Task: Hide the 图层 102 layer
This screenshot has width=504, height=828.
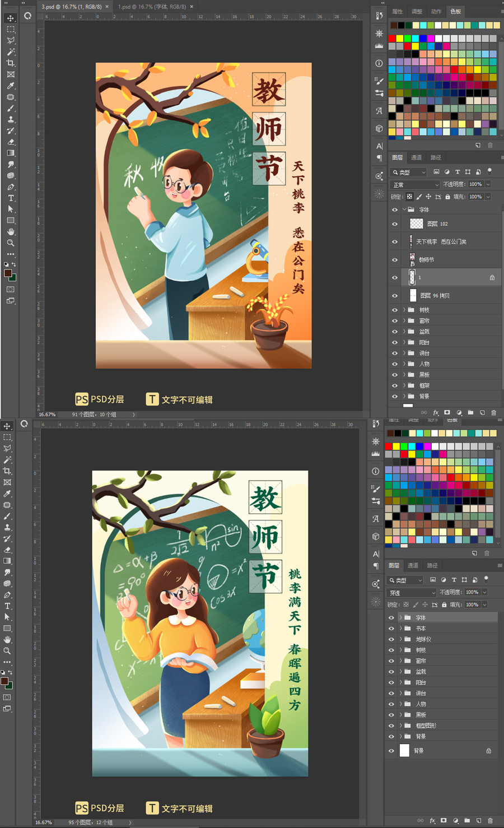Action: pos(395,224)
